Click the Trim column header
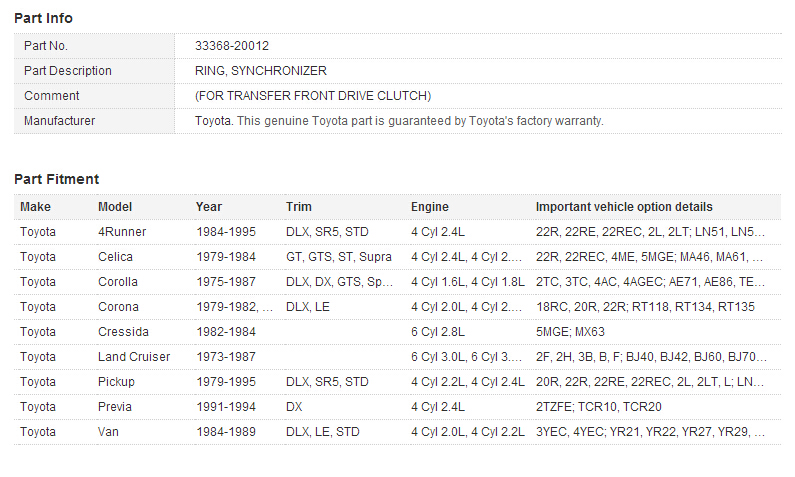Viewport: 795px width, 477px height. [298, 207]
